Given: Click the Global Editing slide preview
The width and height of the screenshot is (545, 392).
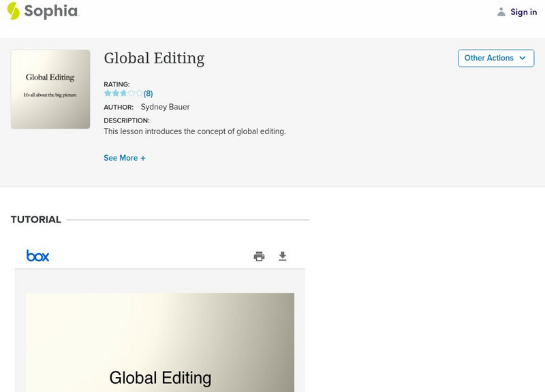Looking at the screenshot, I should 160,342.
